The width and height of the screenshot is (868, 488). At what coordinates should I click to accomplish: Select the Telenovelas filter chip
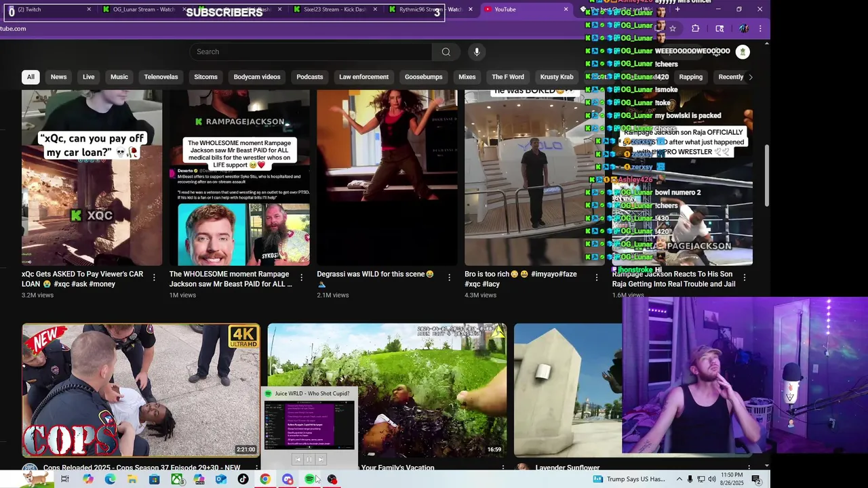pos(161,77)
